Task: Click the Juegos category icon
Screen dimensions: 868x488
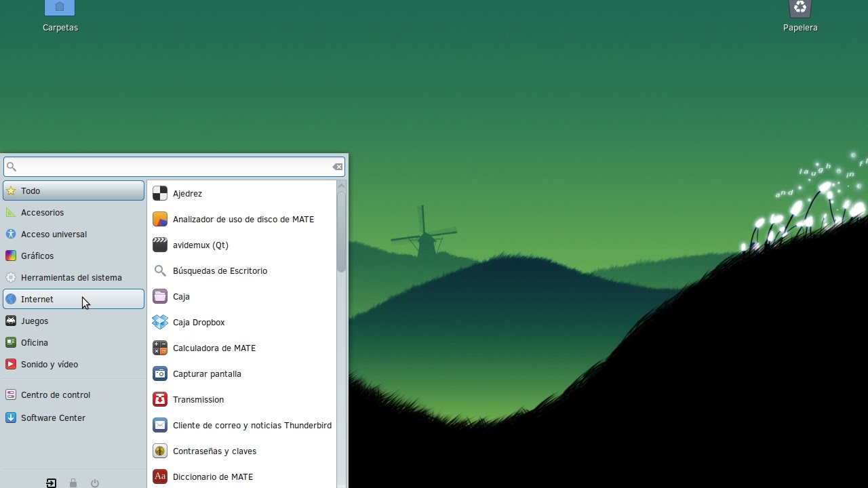Action: (x=11, y=321)
